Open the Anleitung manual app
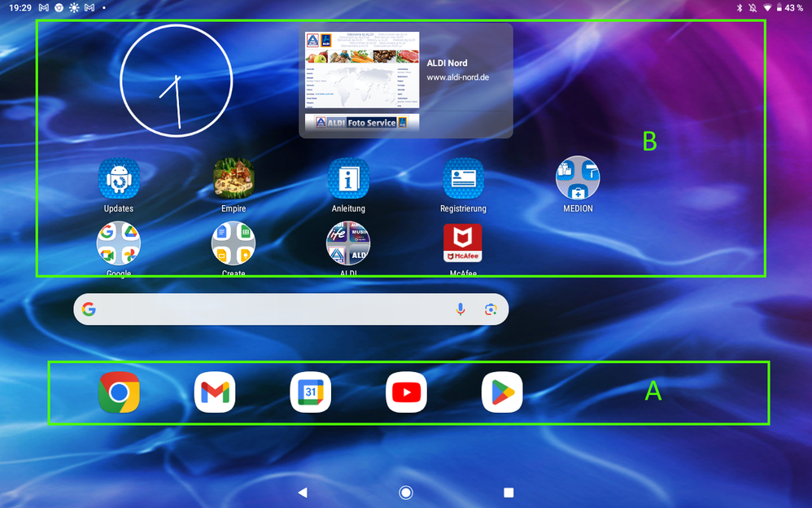812x508 pixels. (348, 178)
